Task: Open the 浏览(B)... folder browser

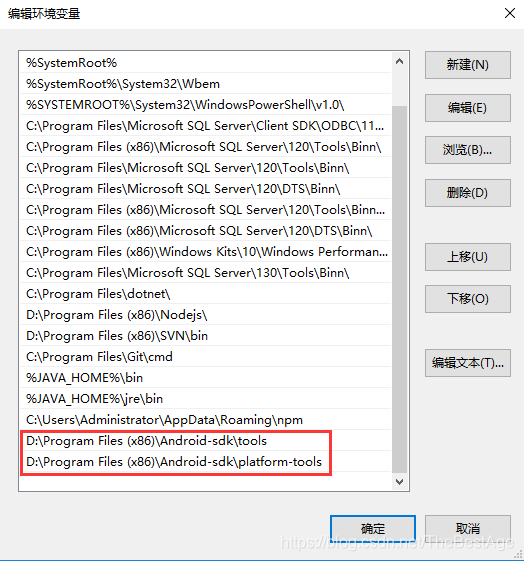Action: pyautogui.click(x=467, y=150)
